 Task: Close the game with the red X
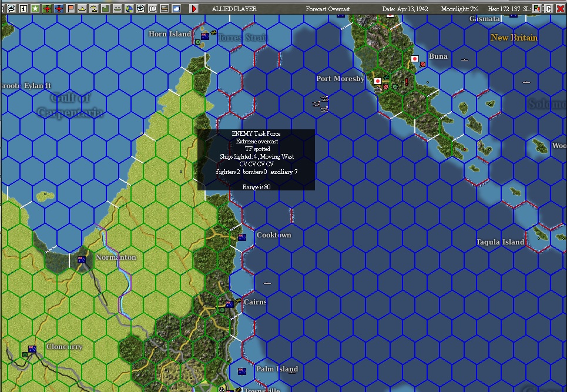coord(560,9)
